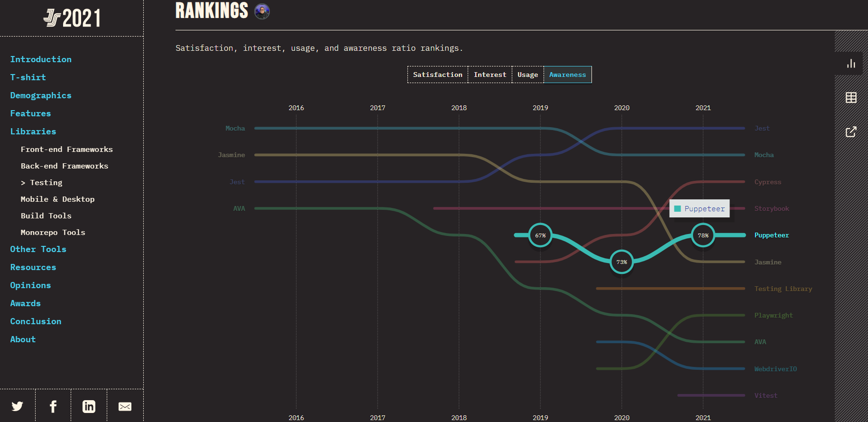Go to Features section
Screen dimensions: 868x422
tap(30, 113)
